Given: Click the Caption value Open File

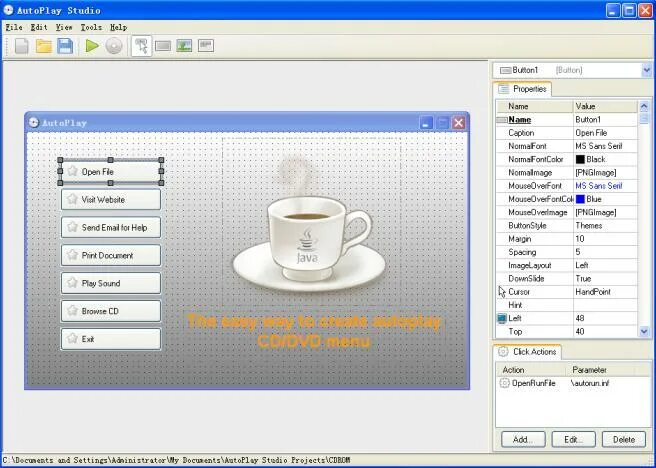Looking at the screenshot, I should click(x=605, y=133).
